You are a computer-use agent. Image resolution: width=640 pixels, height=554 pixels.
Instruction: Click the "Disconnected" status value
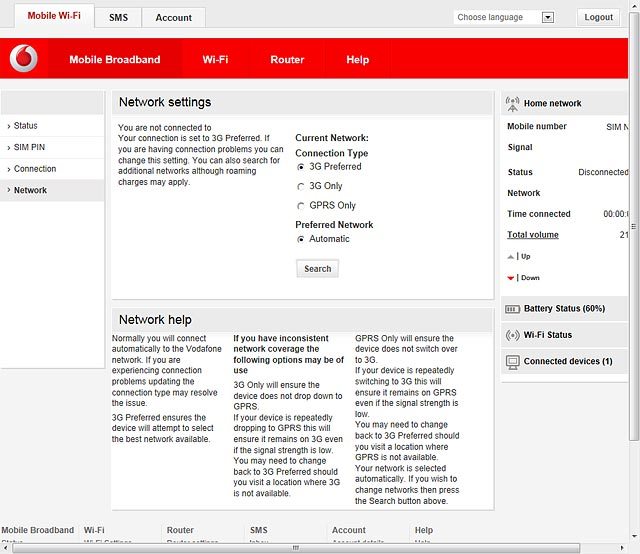(603, 172)
